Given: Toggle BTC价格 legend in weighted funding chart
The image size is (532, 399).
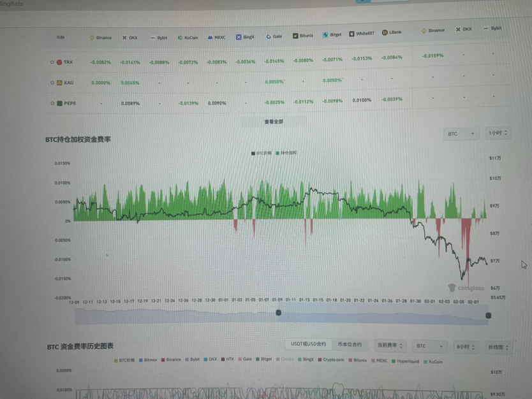Looking at the screenshot, I should coord(262,153).
